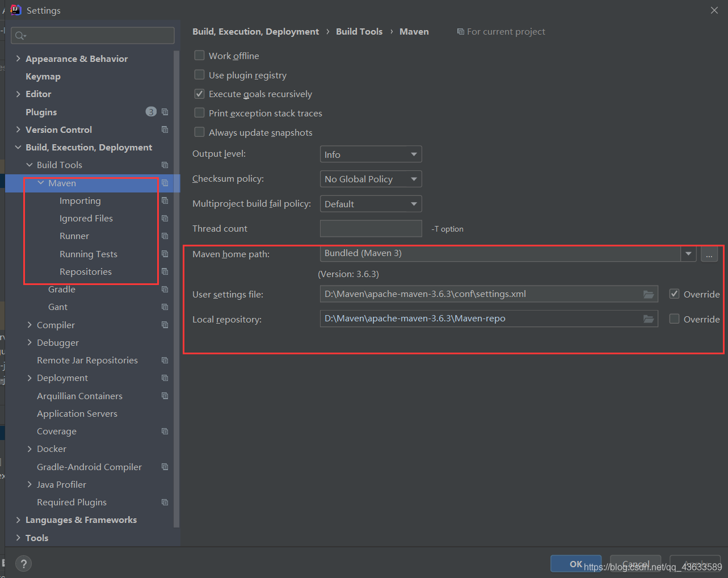Expand the Debugger node

coord(30,342)
